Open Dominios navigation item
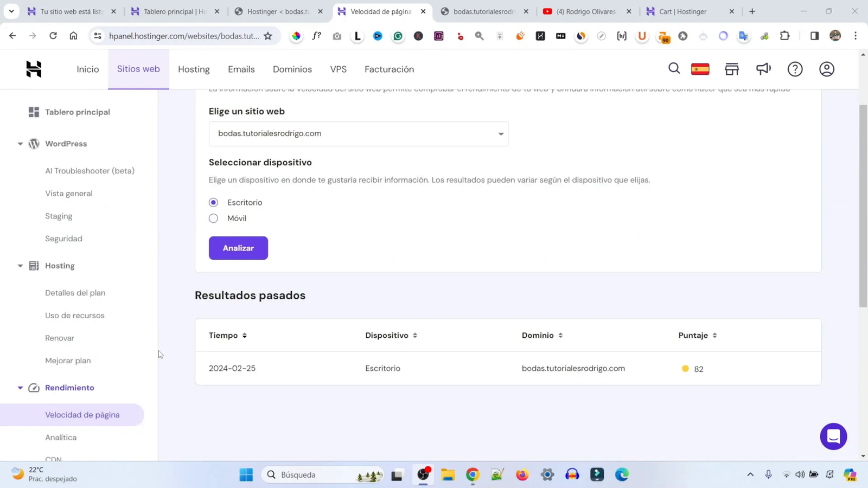Image resolution: width=868 pixels, height=488 pixels. point(292,69)
